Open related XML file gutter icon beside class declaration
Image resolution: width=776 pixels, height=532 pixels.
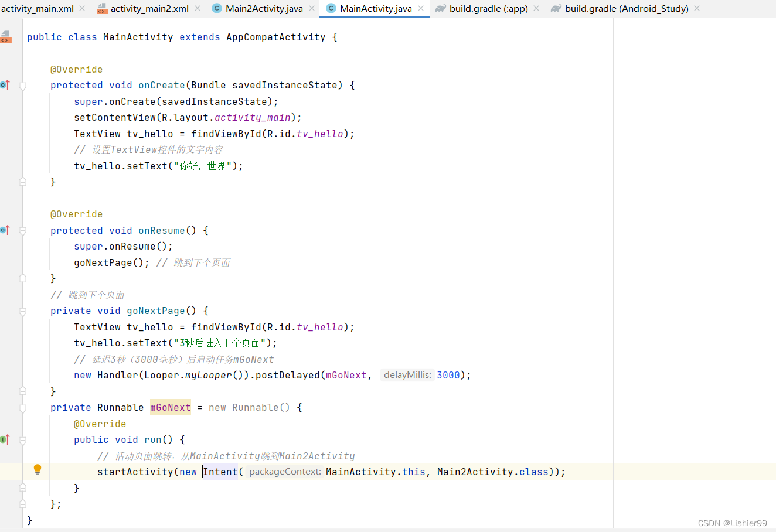pos(5,37)
